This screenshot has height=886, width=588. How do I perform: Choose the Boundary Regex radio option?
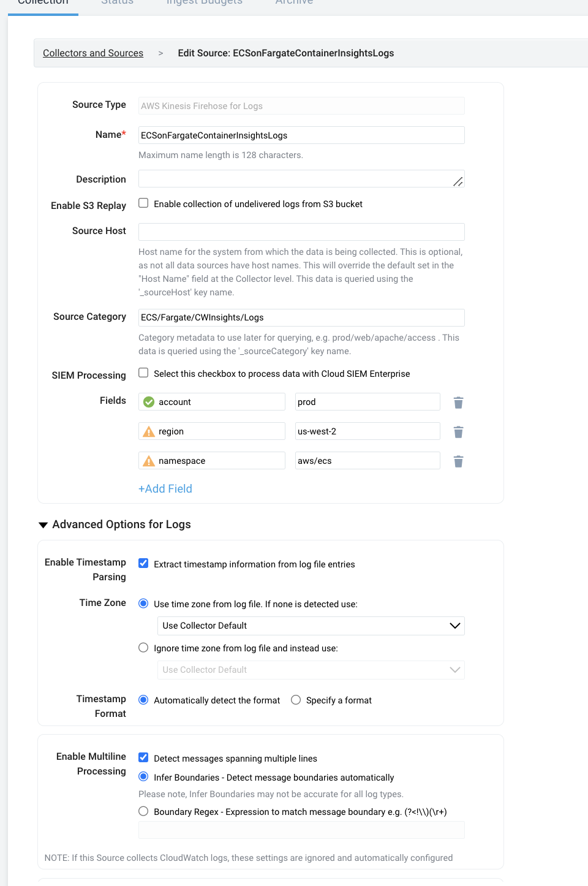click(x=143, y=811)
